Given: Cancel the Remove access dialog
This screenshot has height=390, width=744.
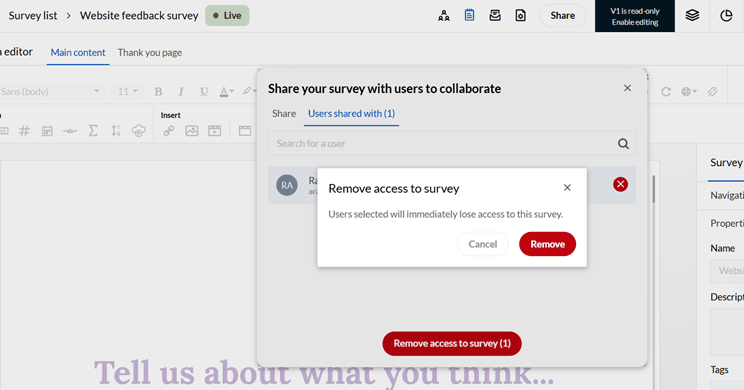Looking at the screenshot, I should coord(483,244).
